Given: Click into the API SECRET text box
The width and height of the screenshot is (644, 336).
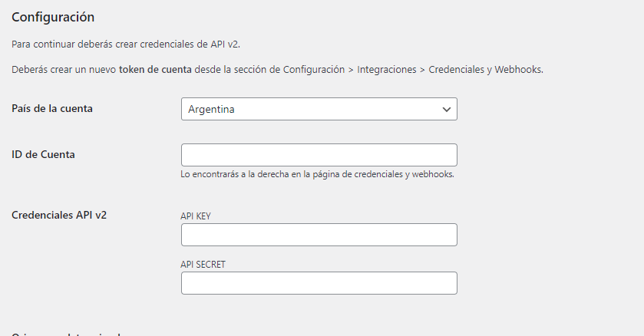Looking at the screenshot, I should 319,283.
